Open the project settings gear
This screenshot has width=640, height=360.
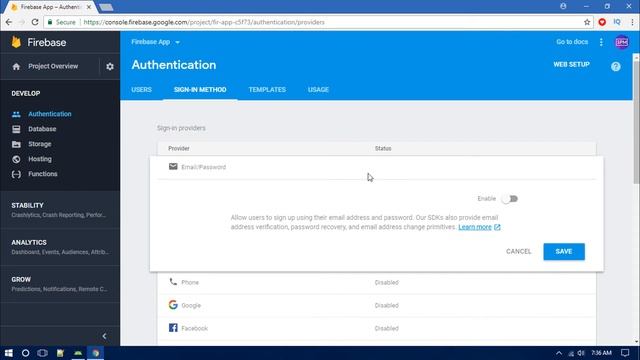click(x=110, y=66)
